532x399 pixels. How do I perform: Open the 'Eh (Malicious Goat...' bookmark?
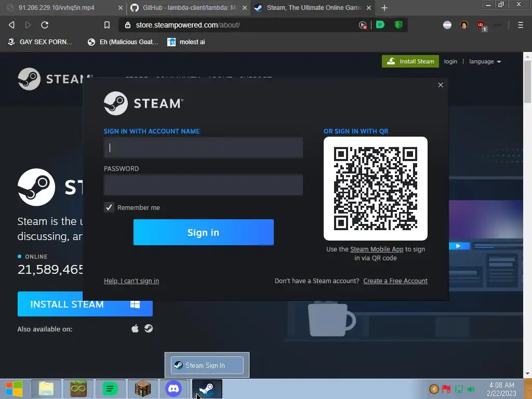point(123,42)
